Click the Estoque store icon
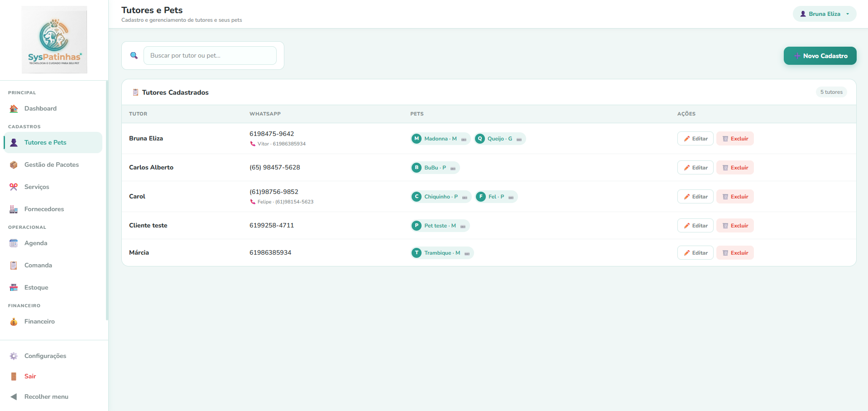 tap(14, 288)
